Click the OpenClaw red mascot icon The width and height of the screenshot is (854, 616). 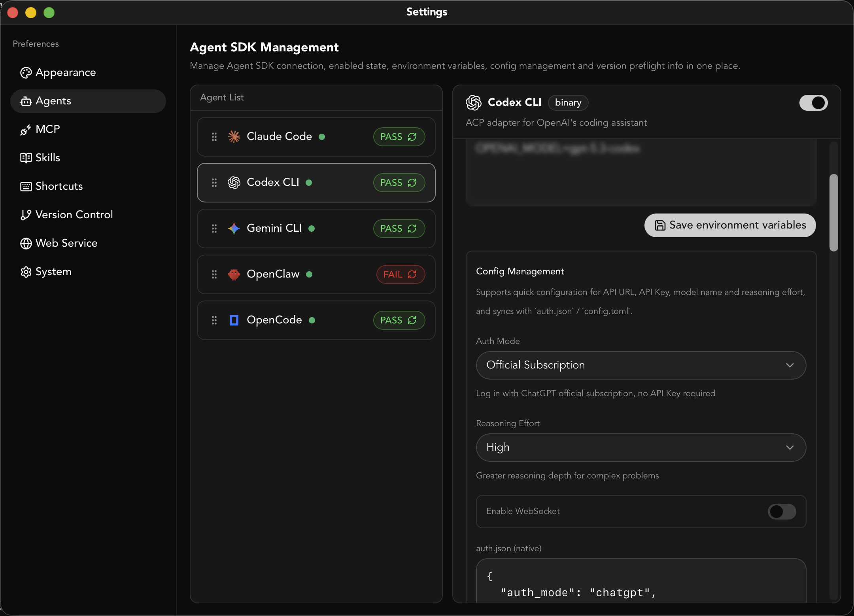[234, 274]
